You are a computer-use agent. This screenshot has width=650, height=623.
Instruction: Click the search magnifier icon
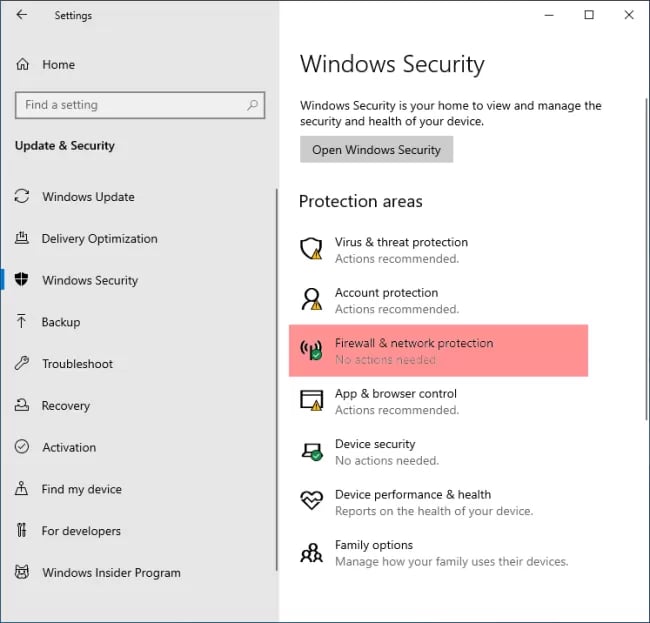tap(252, 105)
